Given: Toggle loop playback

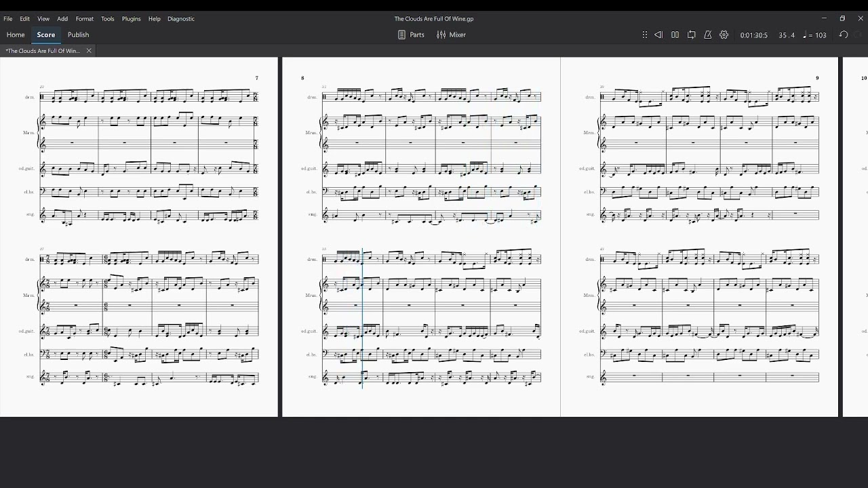Looking at the screenshot, I should [x=692, y=35].
